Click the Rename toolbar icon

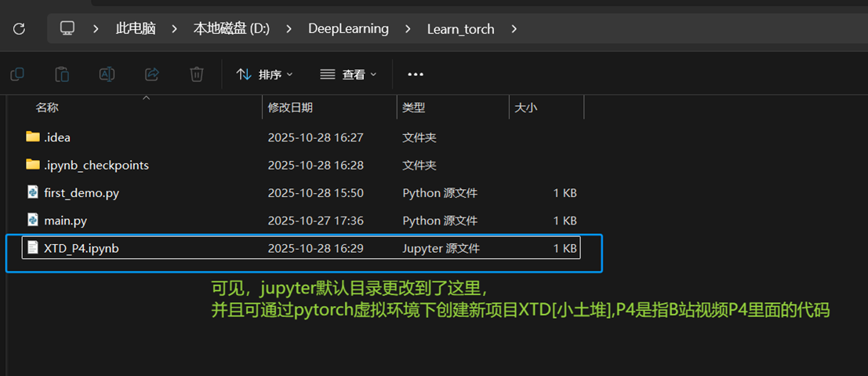click(x=107, y=74)
